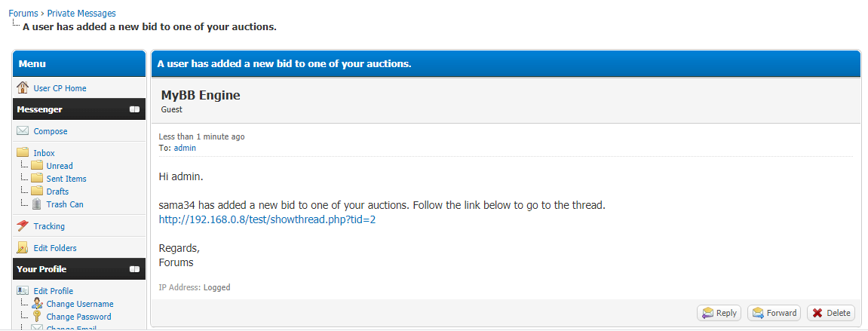Click the Inbox folder icon
This screenshot has height=331, width=868.
[x=23, y=153]
